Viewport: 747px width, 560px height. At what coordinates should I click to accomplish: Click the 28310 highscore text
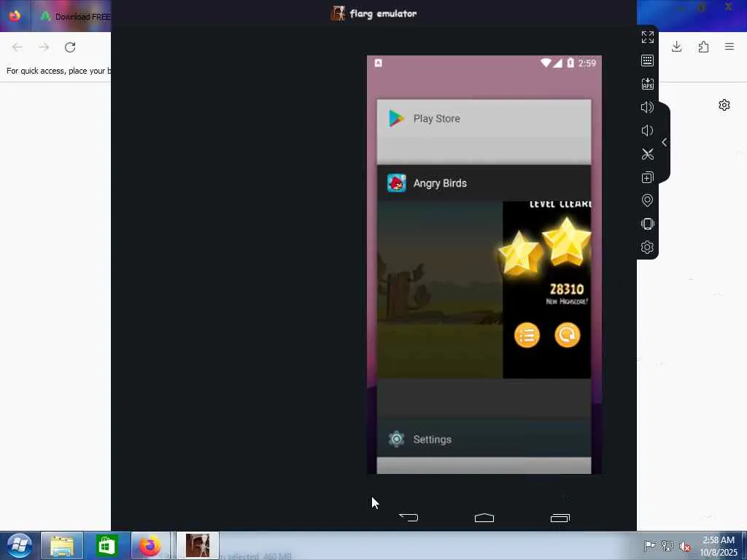coord(566,289)
